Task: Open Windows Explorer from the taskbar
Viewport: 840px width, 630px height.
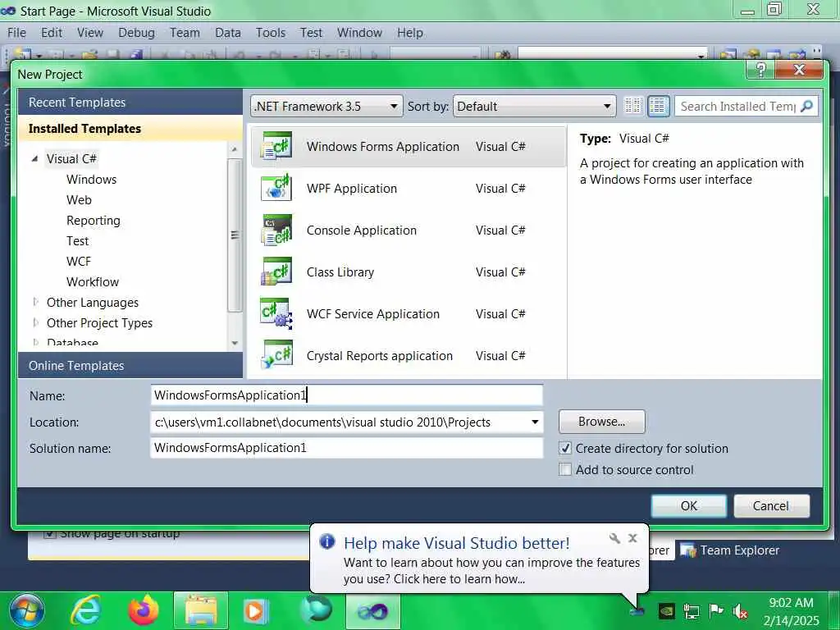Action: pos(201,610)
